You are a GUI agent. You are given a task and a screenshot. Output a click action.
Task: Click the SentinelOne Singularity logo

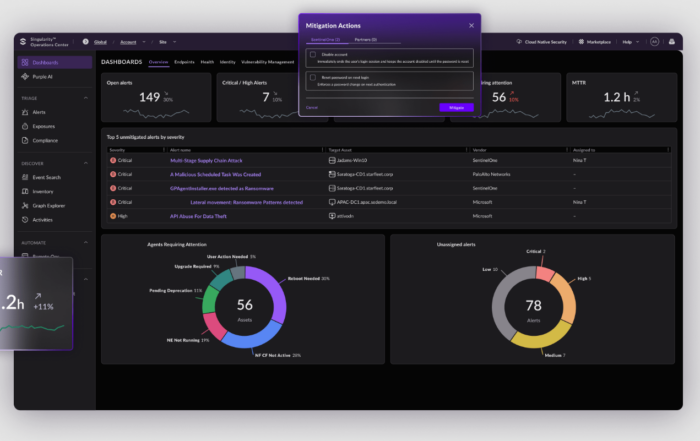(x=23, y=42)
